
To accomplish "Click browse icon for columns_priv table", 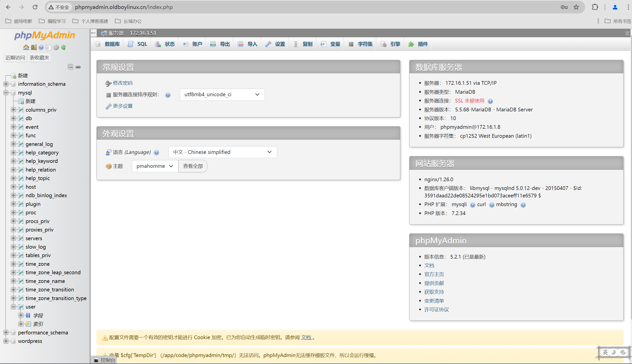I will pyautogui.click(x=21, y=110).
